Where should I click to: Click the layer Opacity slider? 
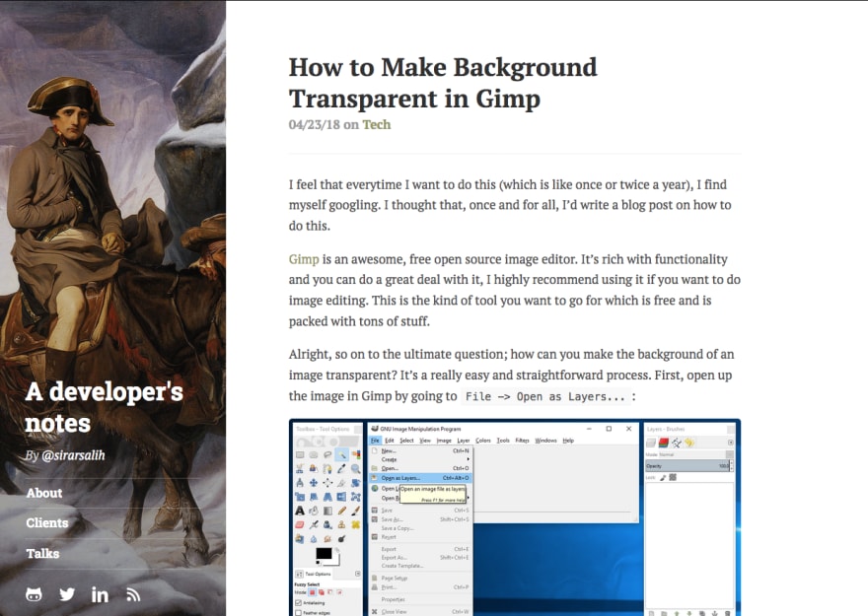click(687, 465)
